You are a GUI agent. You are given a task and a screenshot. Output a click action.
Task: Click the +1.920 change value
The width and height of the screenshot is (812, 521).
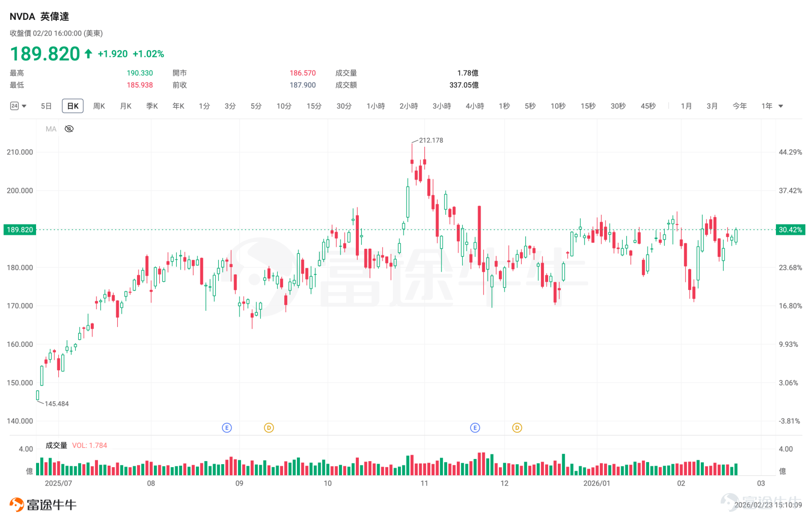point(113,54)
